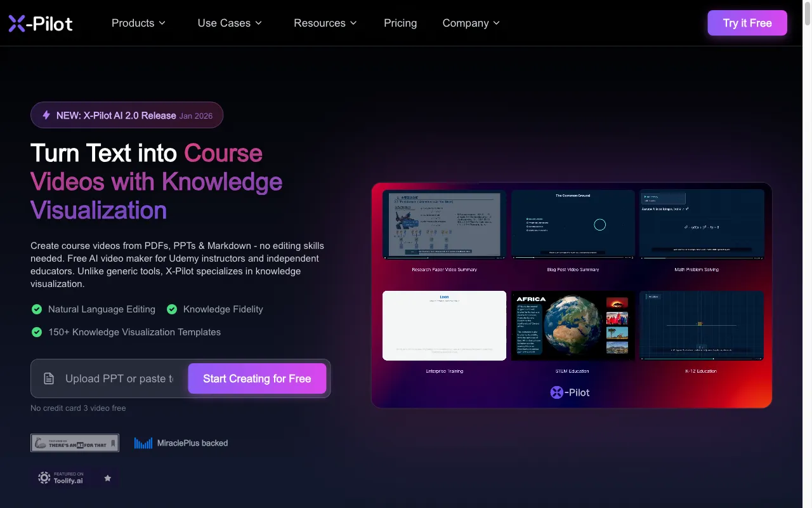812x508 pixels.
Task: Click the 'Blog Post Video Summary' caption
Action: pos(573,269)
